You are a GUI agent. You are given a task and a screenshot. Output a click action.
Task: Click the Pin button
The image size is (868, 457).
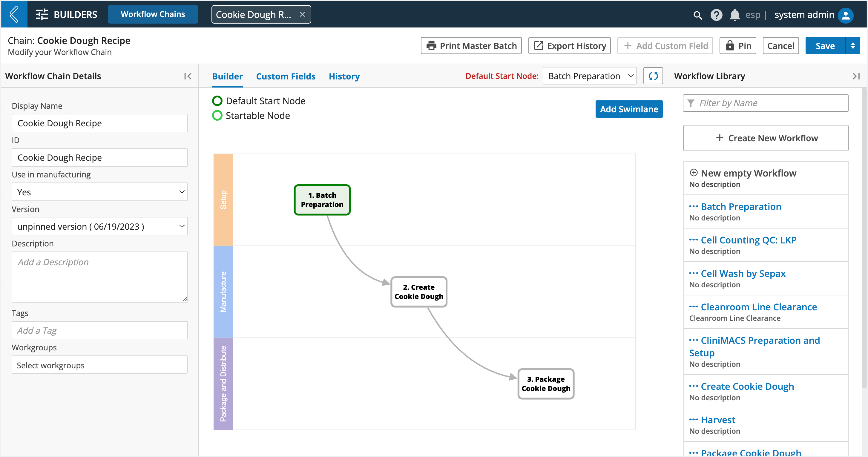[738, 45]
